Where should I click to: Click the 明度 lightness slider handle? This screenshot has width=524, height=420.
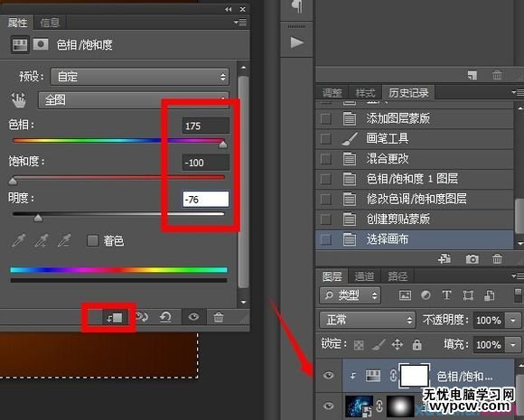(x=38, y=218)
